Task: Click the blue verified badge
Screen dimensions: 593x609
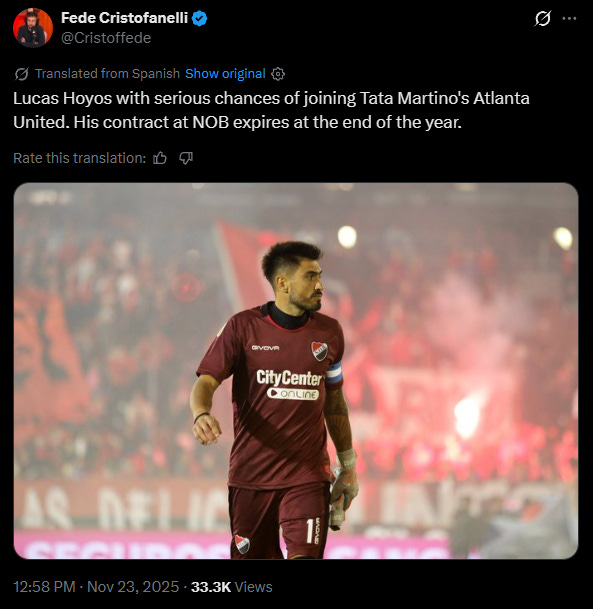Action: coord(200,18)
